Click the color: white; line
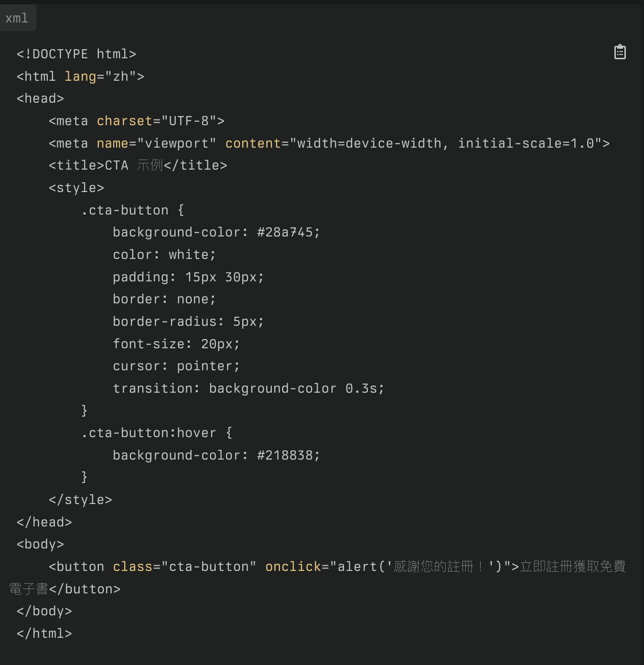Screen dimensions: 644x665 click(164, 255)
